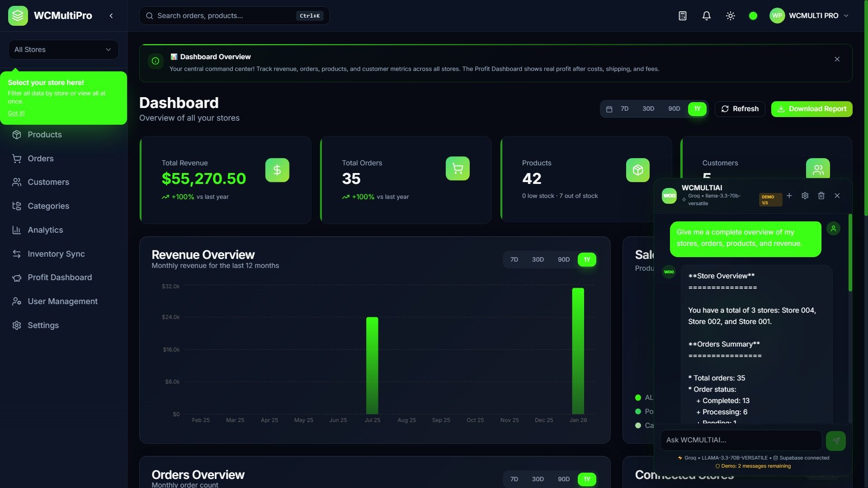Viewport: 868px width, 488px height.
Task: Click the WCMultiPro logo icon
Action: click(x=18, y=16)
